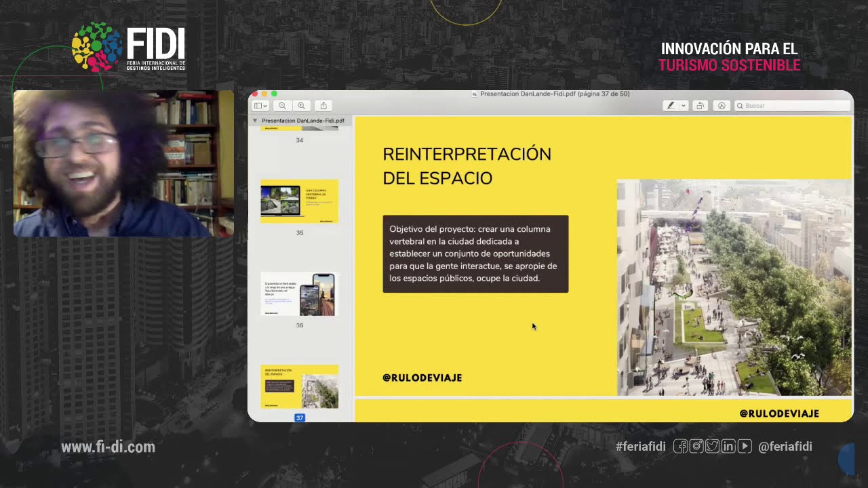
Task: Zoom out in Preview toolbar
Action: [282, 106]
